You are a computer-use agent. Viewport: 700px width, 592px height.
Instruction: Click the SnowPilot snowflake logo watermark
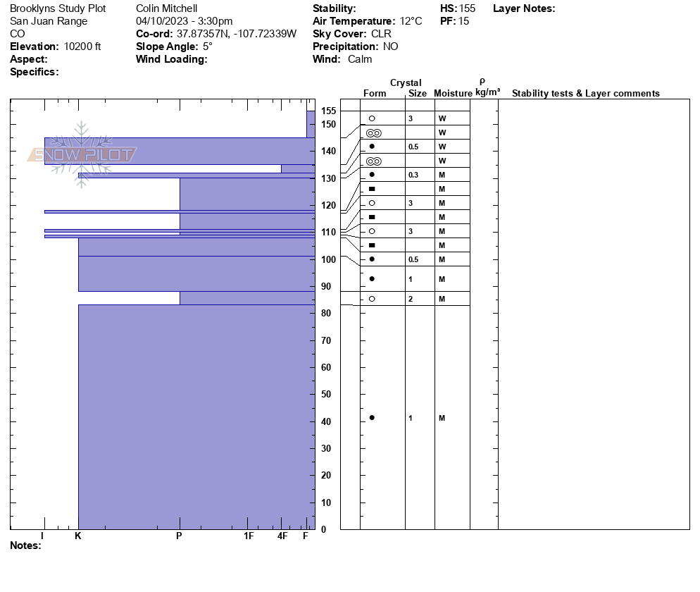tap(82, 154)
